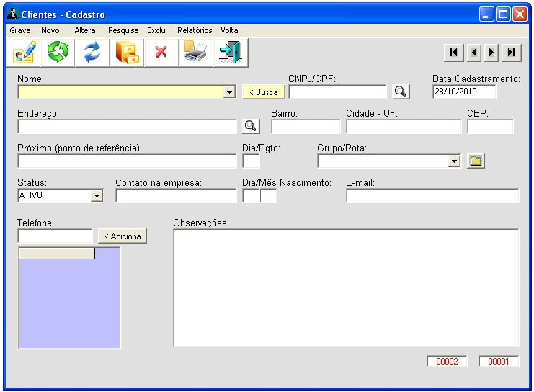Click the exit door Volta icon
534x392 pixels.
(229, 53)
